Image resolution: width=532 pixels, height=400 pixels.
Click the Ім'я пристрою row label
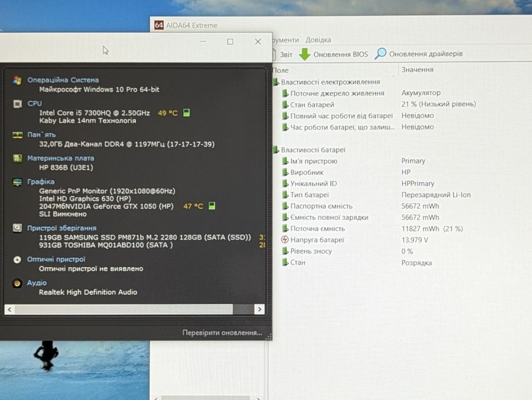(x=313, y=161)
